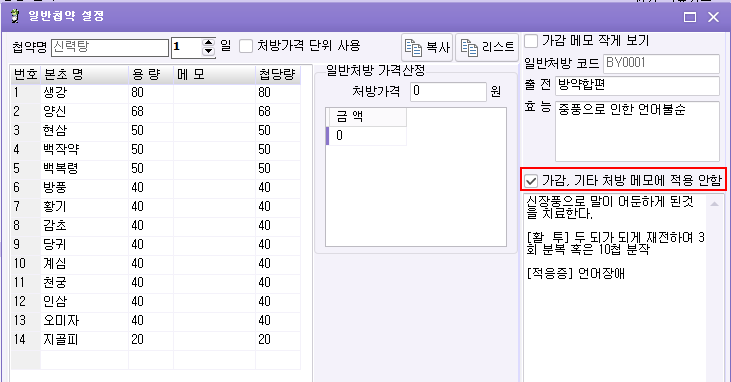Select the 금액 cell showing 0

pos(367,136)
